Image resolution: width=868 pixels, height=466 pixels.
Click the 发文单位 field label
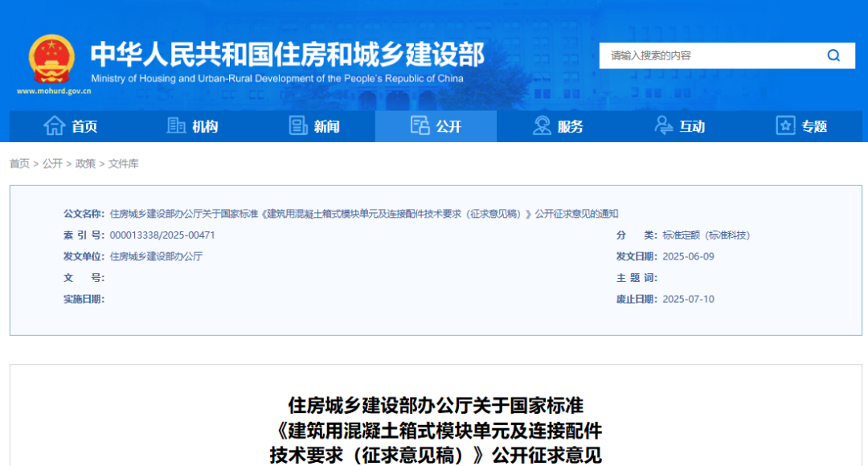(84, 256)
